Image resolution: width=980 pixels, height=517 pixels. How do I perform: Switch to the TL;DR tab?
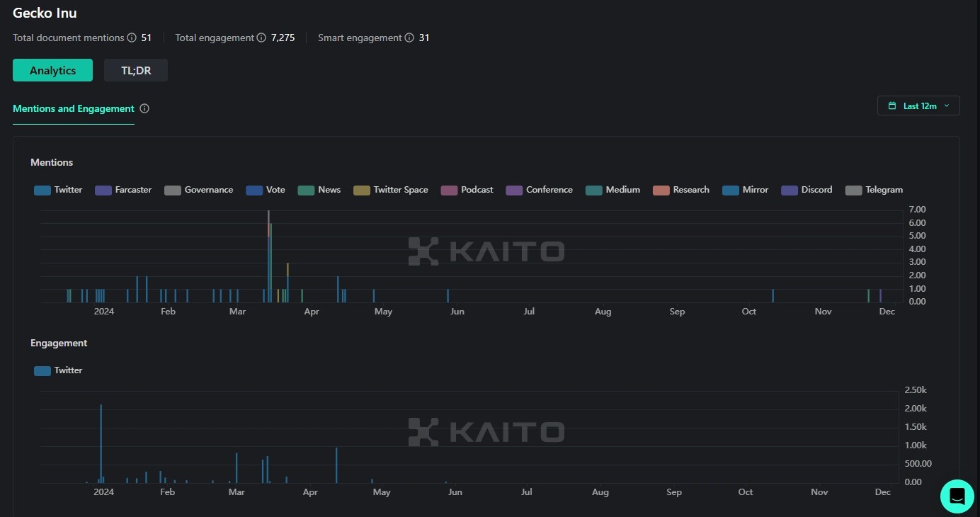(135, 70)
